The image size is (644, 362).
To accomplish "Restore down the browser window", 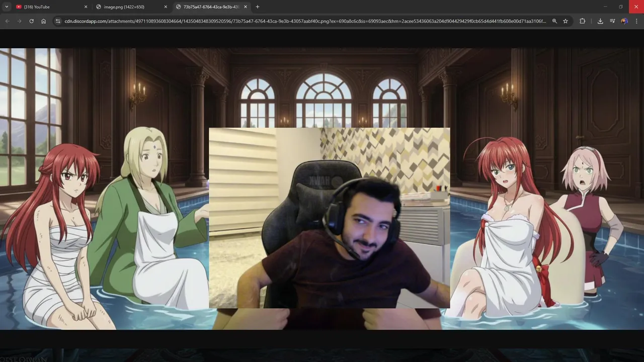I will pyautogui.click(x=620, y=7).
